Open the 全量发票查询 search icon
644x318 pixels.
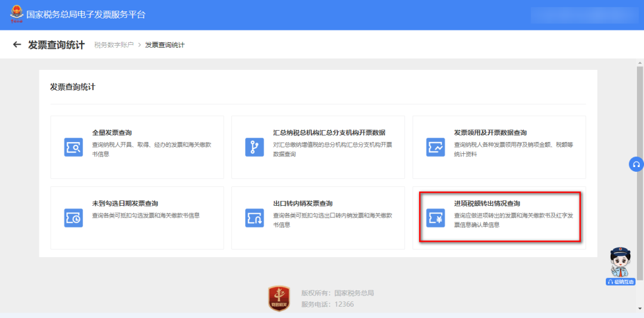pos(73,147)
